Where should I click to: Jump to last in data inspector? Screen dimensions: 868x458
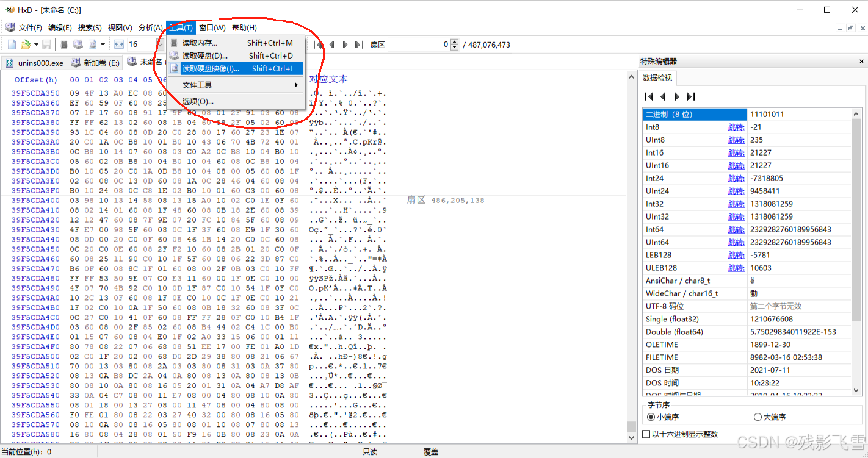(690, 96)
